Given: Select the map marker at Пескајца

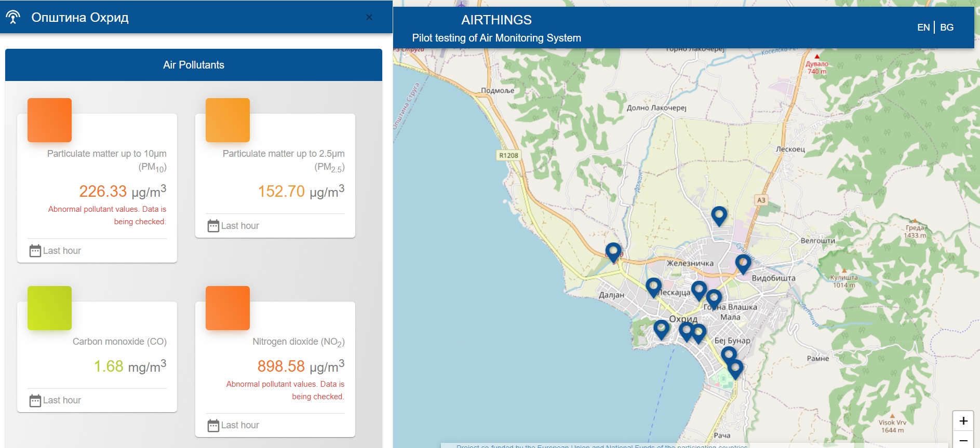Looking at the screenshot, I should point(653,286).
